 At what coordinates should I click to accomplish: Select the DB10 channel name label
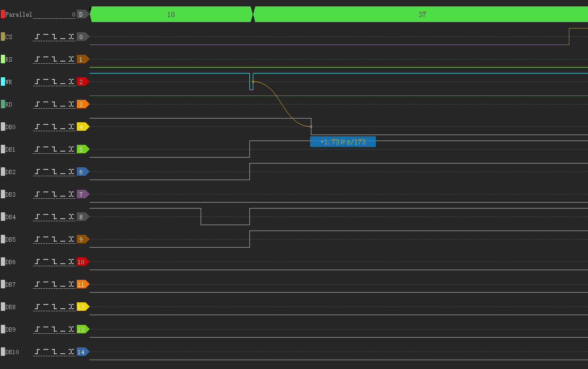(x=12, y=352)
